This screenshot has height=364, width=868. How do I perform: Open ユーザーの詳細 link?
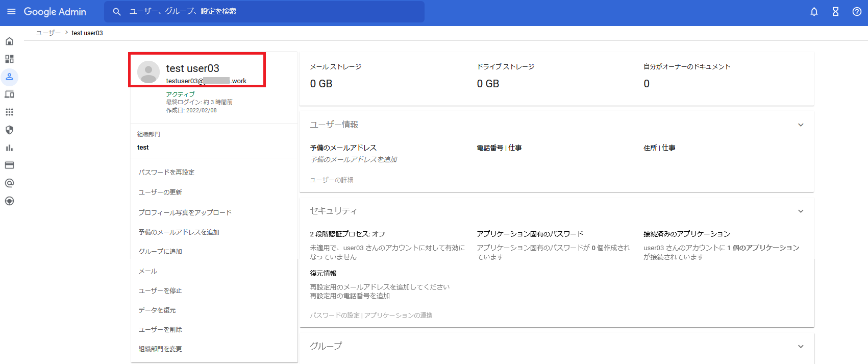[x=332, y=180]
